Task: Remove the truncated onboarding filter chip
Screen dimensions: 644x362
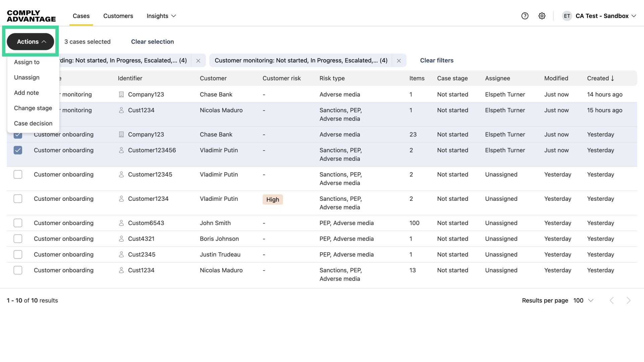Action: [x=198, y=61]
